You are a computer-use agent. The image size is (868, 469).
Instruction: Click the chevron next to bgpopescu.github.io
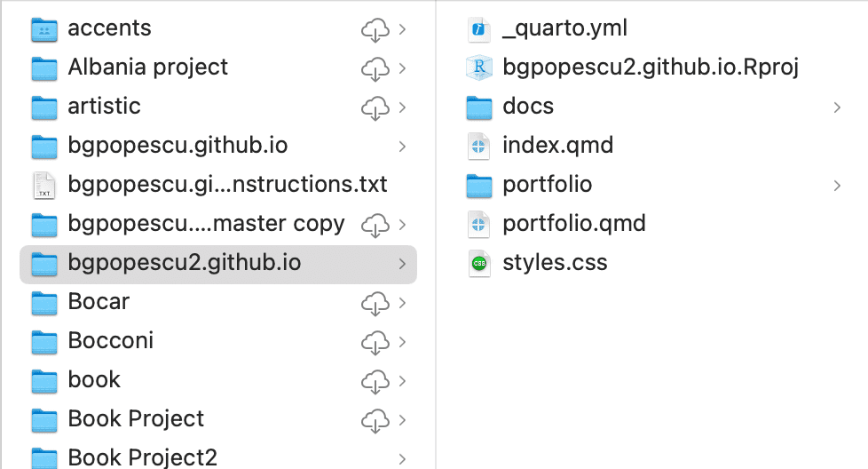point(402,147)
